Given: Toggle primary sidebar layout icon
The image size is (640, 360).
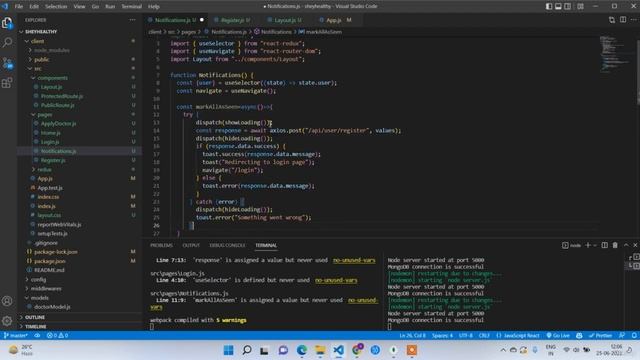Looking at the screenshot, I should [549, 6].
